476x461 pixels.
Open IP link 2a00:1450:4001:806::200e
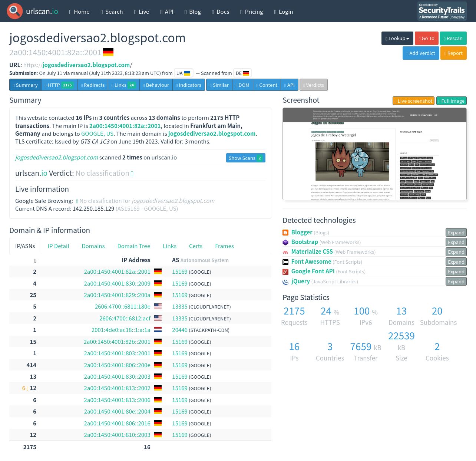(117, 365)
